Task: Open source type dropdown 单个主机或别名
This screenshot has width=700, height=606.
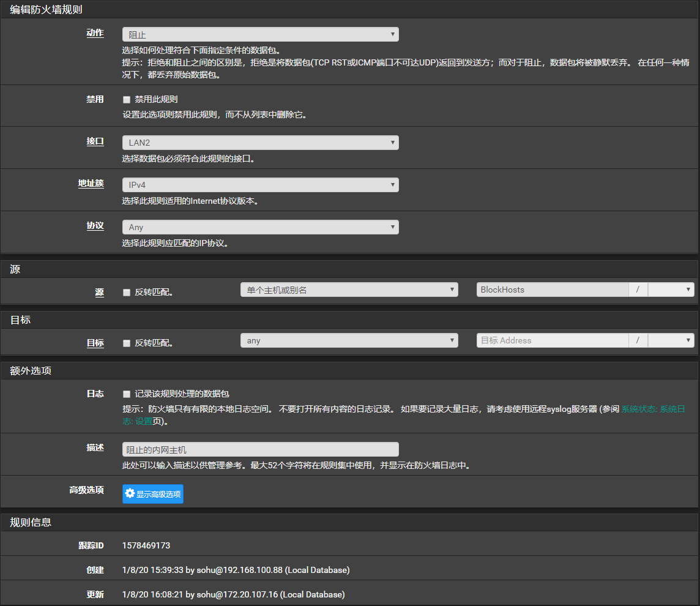Action: click(349, 290)
